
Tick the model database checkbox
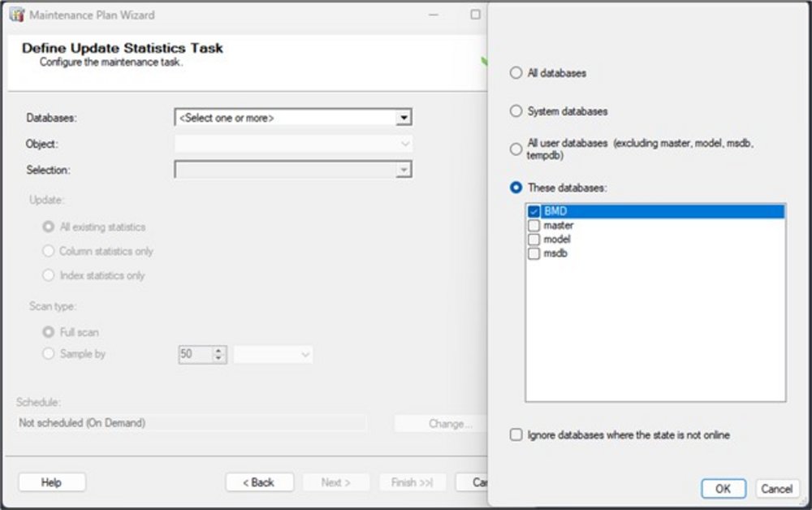pyautogui.click(x=534, y=240)
